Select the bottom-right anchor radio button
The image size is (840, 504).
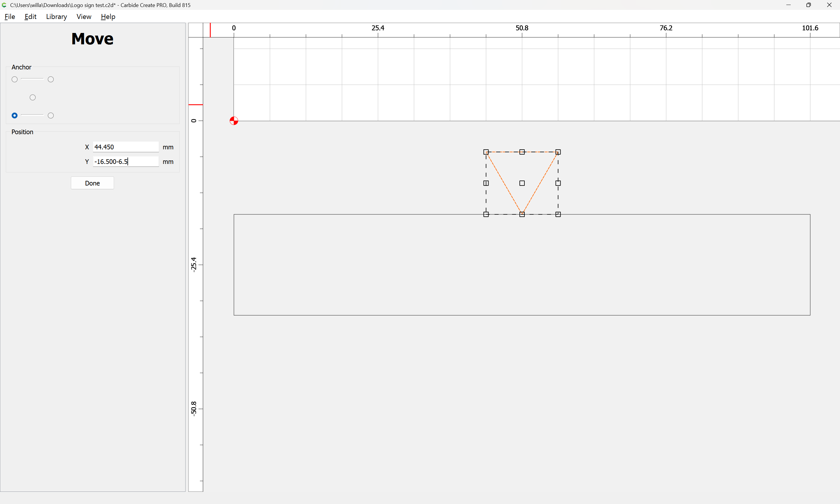pyautogui.click(x=51, y=116)
